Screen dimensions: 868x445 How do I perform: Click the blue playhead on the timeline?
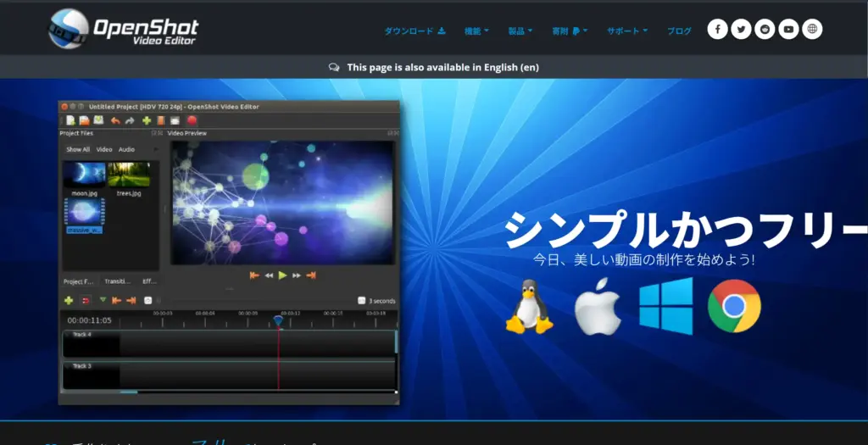click(278, 320)
